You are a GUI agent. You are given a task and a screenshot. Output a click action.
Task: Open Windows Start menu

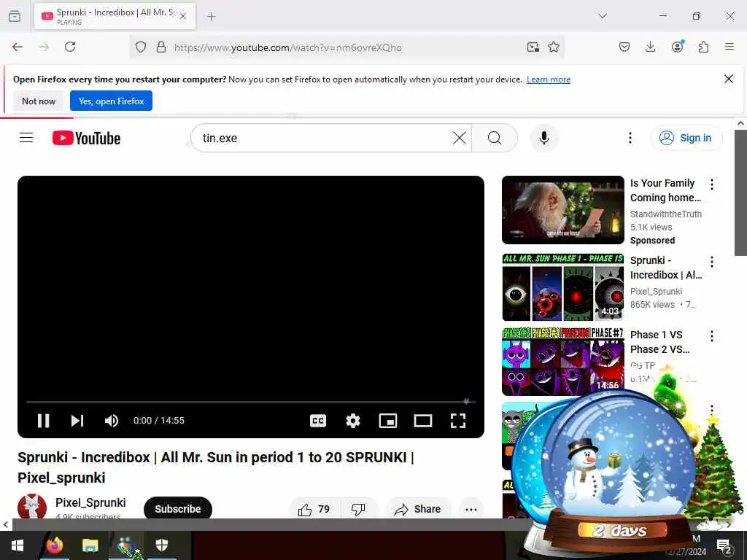pyautogui.click(x=18, y=545)
